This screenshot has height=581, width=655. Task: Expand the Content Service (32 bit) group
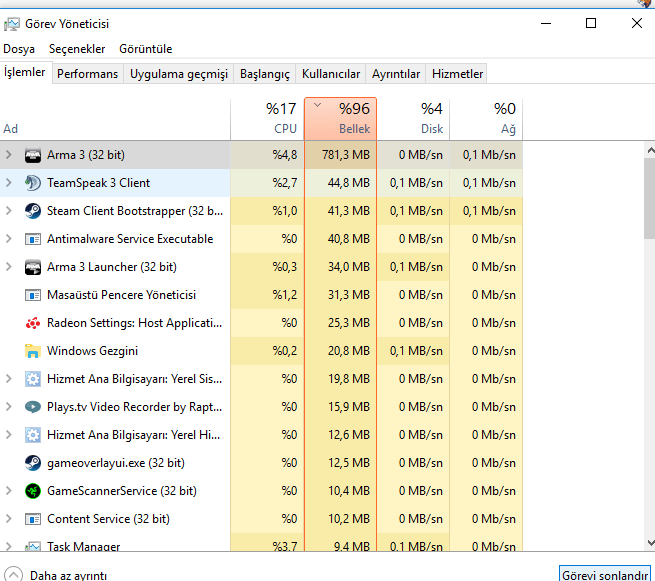click(8, 519)
